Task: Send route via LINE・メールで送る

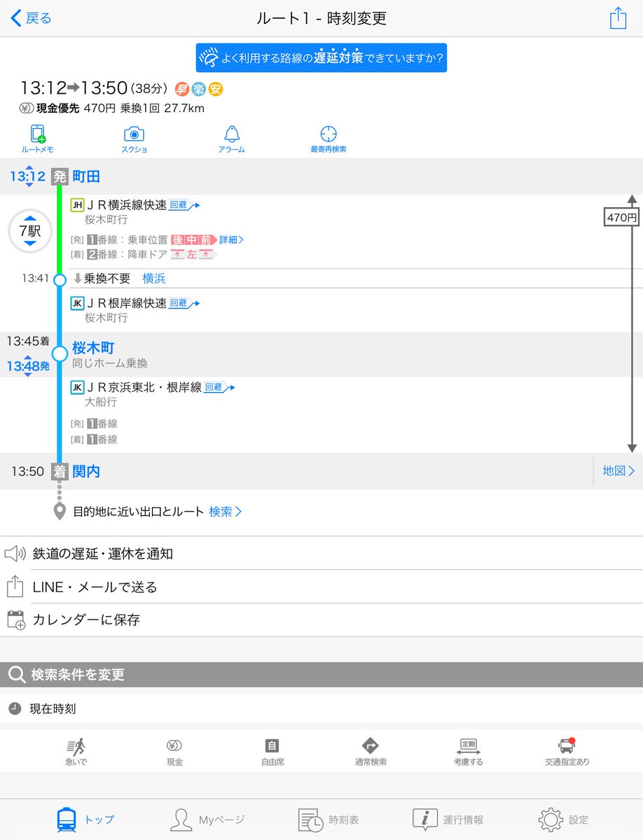Action: [321, 587]
